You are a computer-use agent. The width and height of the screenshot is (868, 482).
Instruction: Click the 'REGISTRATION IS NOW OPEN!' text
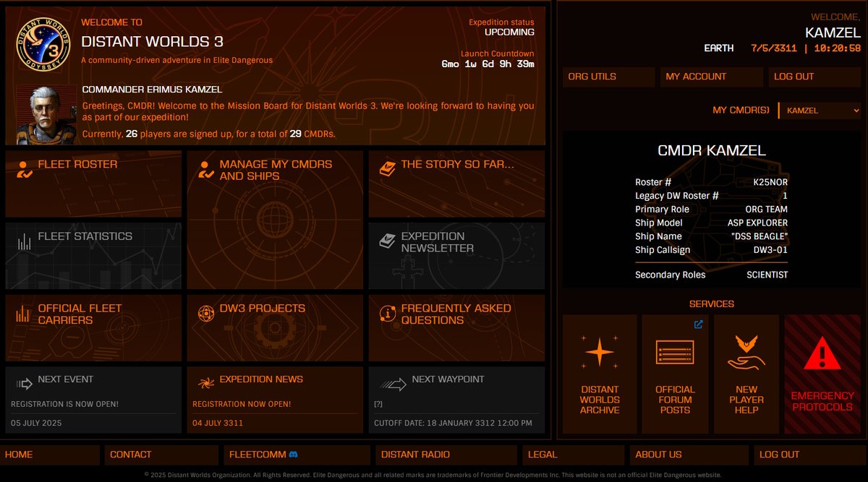(64, 404)
